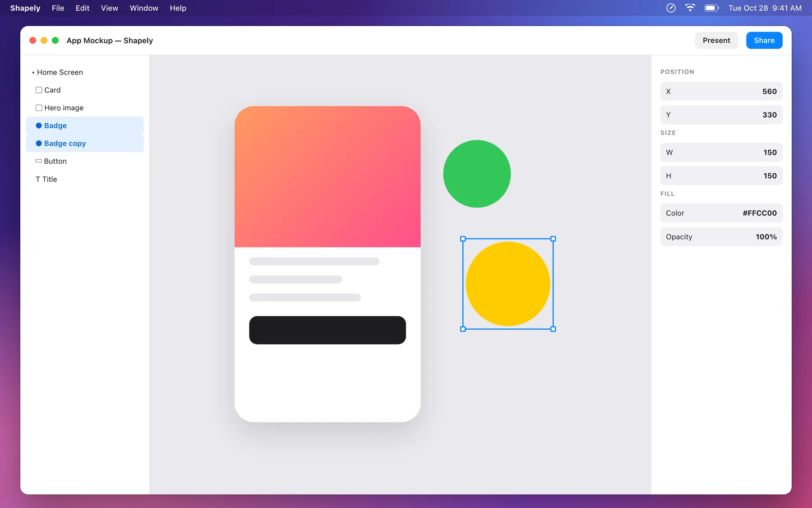Click the Present button
This screenshot has height=508, width=812.
coord(716,41)
